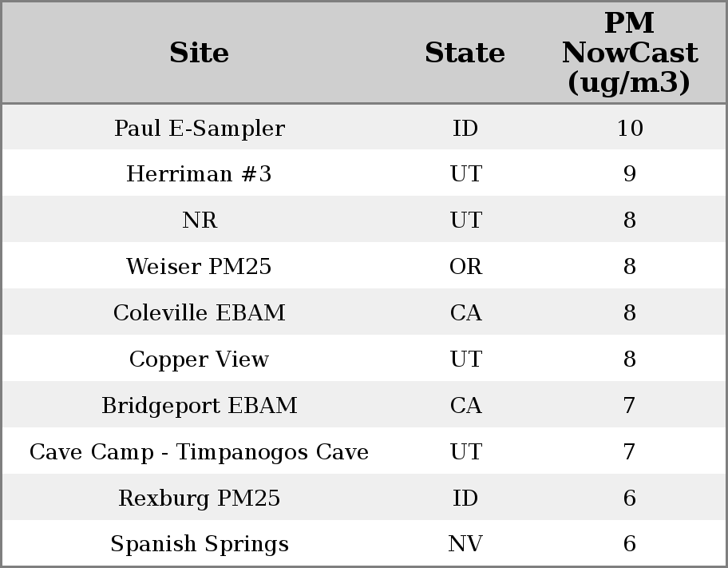Click the State column header
This screenshot has height=568, width=728.
[x=465, y=53]
